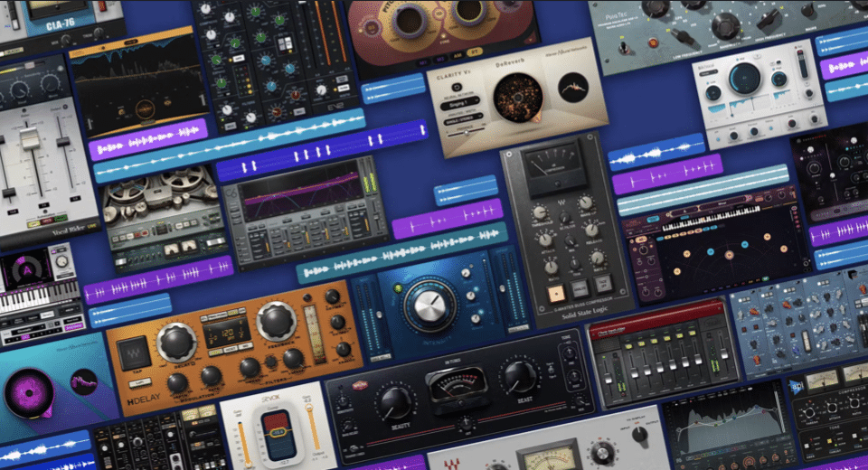The width and height of the screenshot is (868, 470).
Task: Click the large Delay knob on H-Delay
Action: (177, 343)
